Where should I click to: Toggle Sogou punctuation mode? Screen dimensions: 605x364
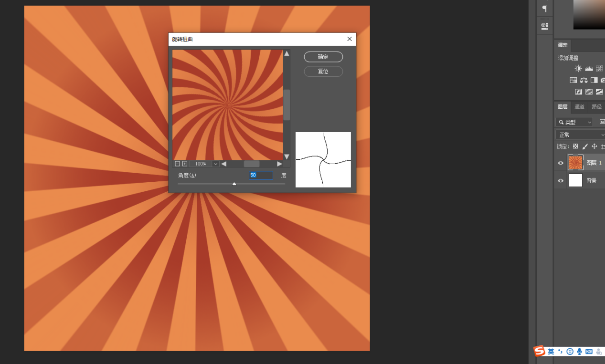(561, 352)
